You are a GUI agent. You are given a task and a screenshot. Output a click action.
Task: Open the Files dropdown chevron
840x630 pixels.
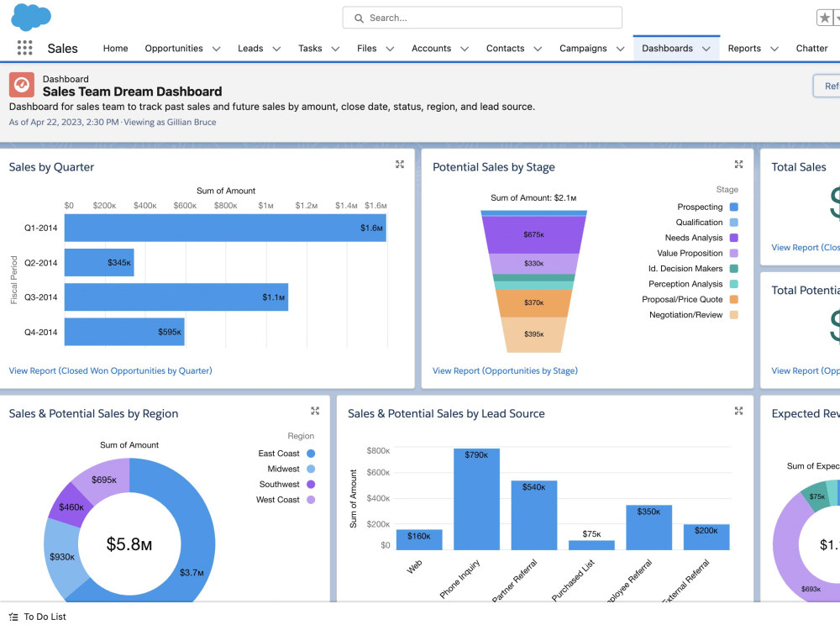[390, 49]
